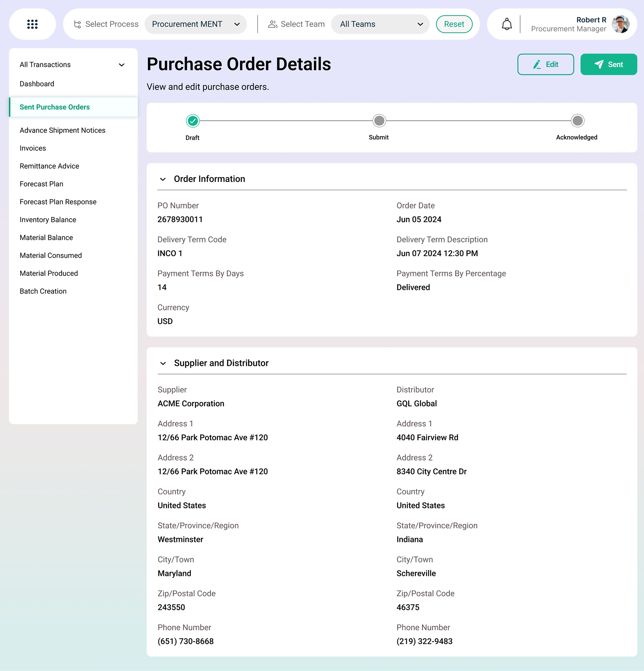Click the Submit step progress marker

379,121
